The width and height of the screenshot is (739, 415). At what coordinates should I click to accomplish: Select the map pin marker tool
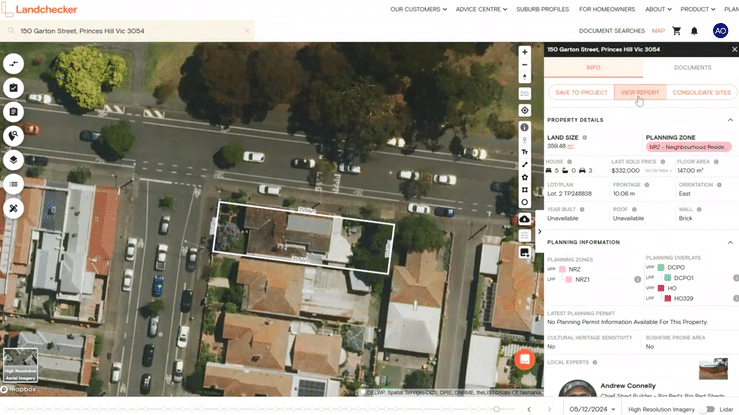[525, 140]
